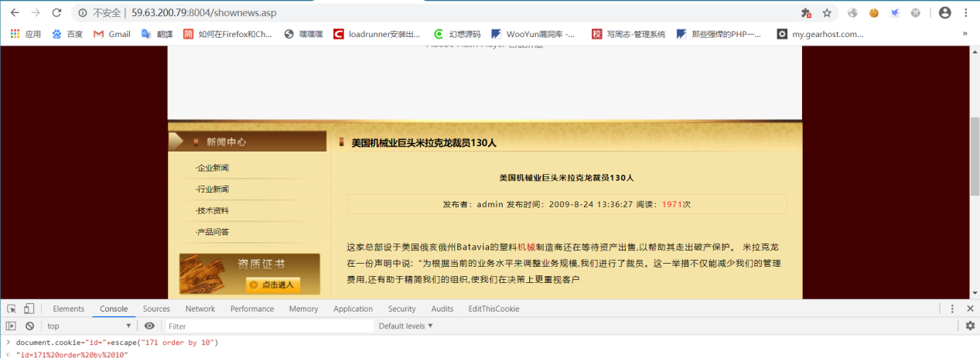Open the WooYun漏洞库 bookmark

point(534,34)
